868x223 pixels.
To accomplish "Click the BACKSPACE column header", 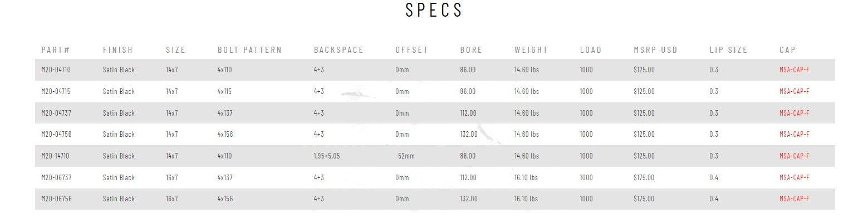I will (x=339, y=50).
